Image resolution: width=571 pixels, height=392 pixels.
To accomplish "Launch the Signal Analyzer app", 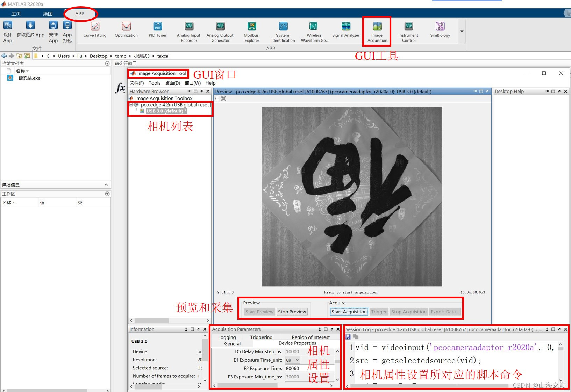I will click(345, 31).
